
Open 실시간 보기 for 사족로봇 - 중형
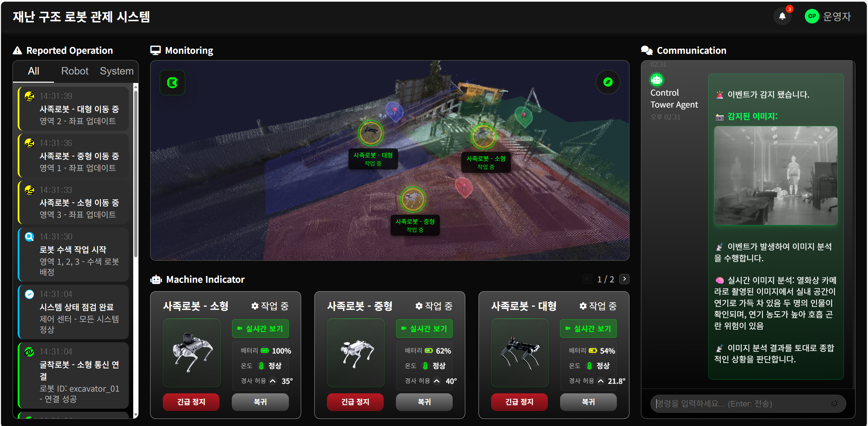point(424,329)
